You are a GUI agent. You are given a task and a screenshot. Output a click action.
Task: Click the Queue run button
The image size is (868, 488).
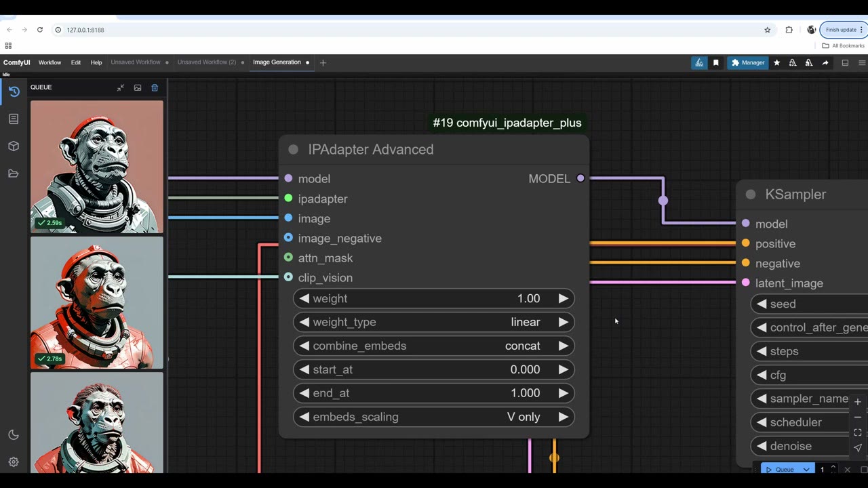coord(781,470)
